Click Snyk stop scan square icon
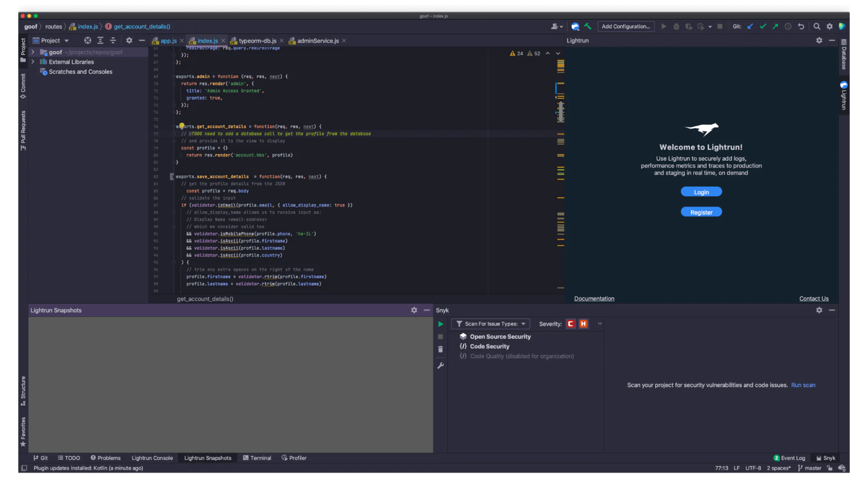The width and height of the screenshot is (868, 497). [440, 337]
